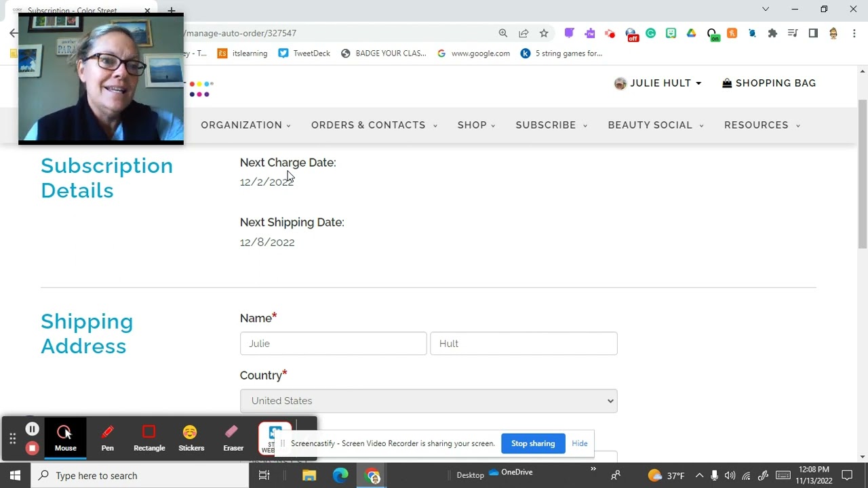868x488 pixels.
Task: Open the weather widget showing 37°F
Action: click(666, 476)
